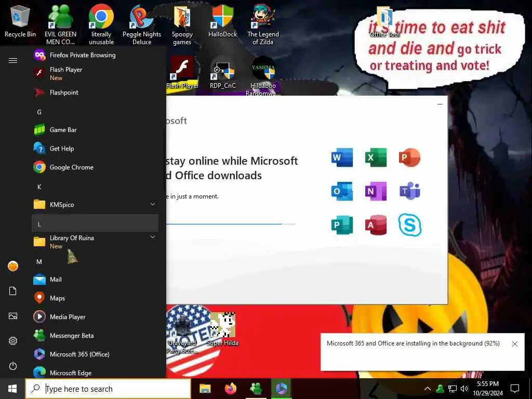Open Settings gear in Start sidebar
This screenshot has width=532, height=399.
coord(13,341)
